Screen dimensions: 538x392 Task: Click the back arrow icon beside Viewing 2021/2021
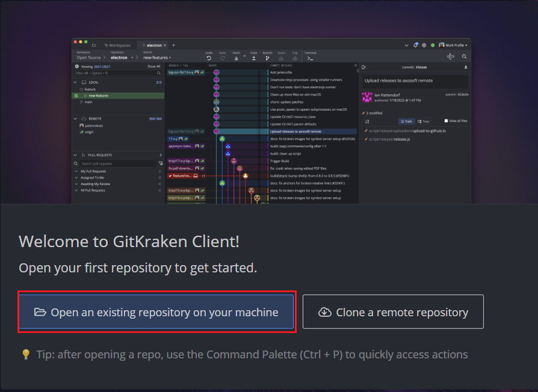77,67
